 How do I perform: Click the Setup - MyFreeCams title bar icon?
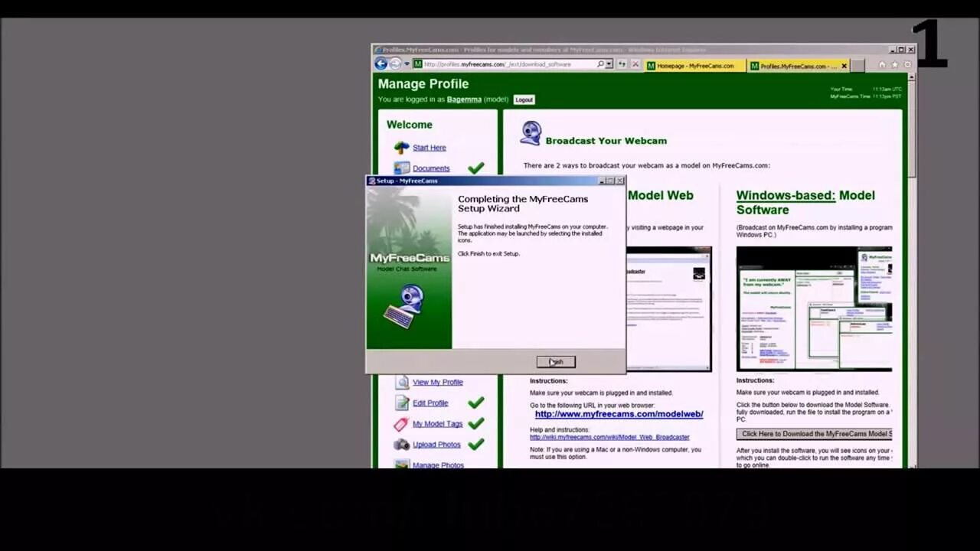[372, 181]
